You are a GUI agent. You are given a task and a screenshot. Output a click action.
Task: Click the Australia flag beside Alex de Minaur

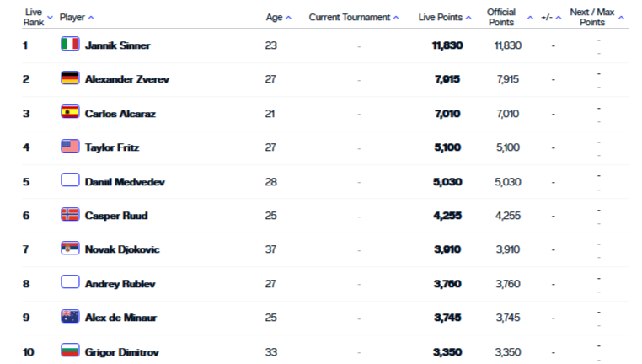(x=70, y=317)
